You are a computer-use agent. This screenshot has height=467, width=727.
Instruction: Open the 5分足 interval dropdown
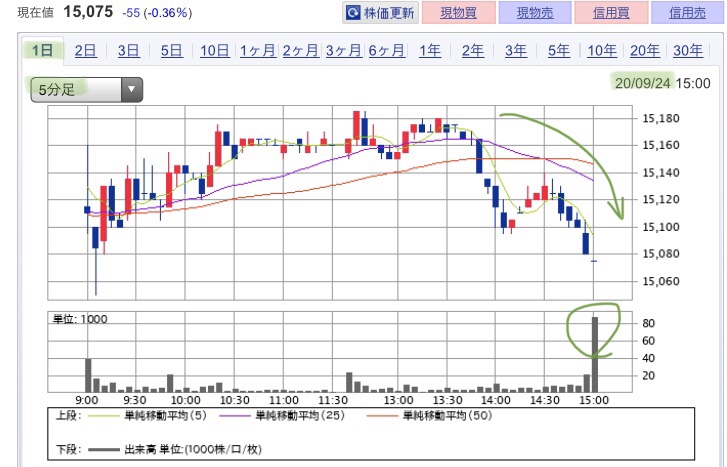[x=86, y=89]
